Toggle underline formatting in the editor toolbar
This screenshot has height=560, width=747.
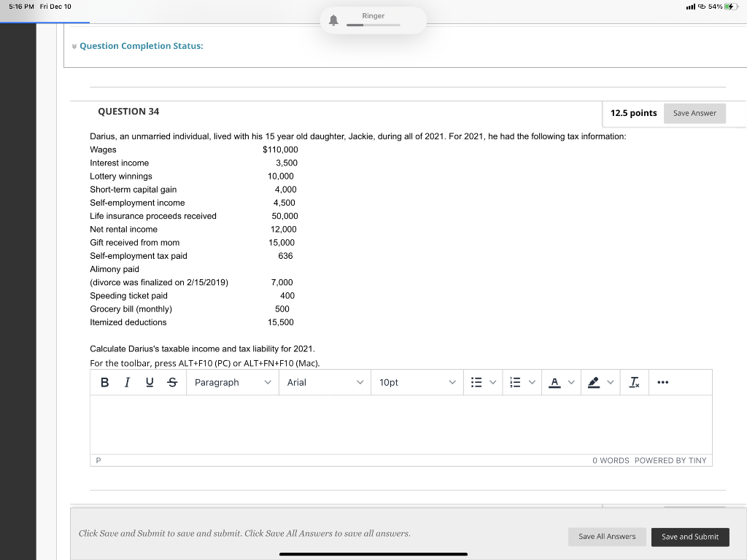click(x=150, y=382)
